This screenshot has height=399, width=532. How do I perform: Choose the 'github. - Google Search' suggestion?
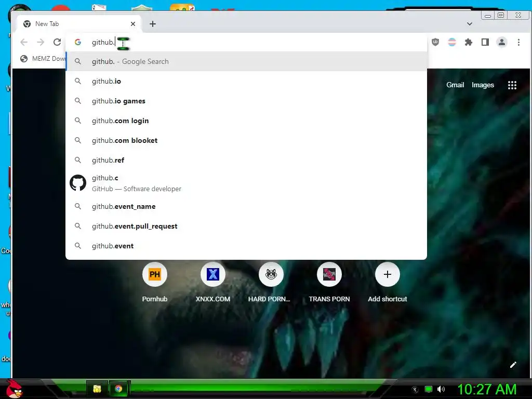coord(246,61)
